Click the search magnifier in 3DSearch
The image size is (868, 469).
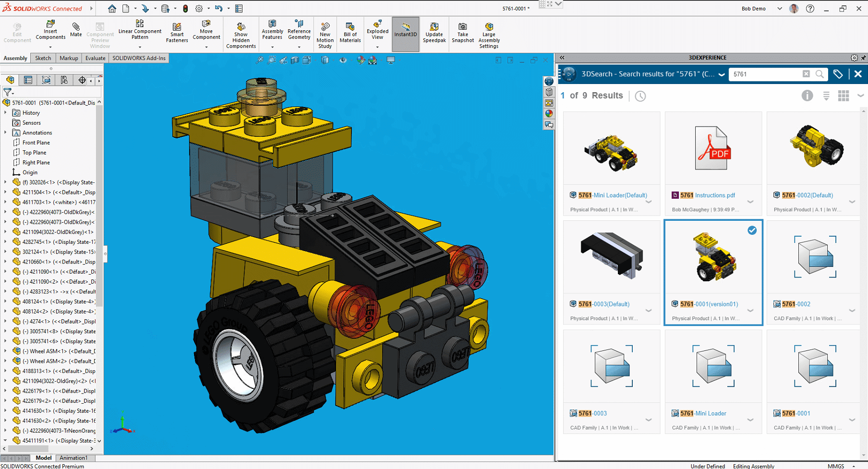(x=820, y=74)
